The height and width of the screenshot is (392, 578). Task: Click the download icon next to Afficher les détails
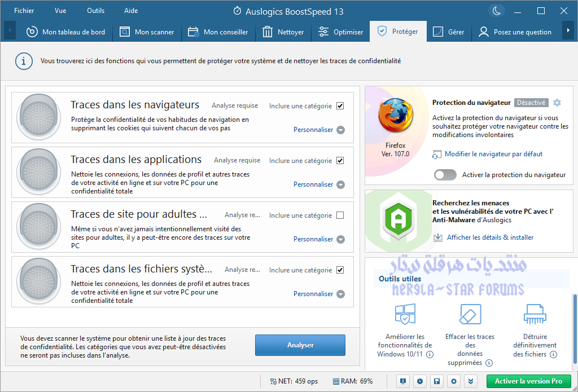click(437, 237)
